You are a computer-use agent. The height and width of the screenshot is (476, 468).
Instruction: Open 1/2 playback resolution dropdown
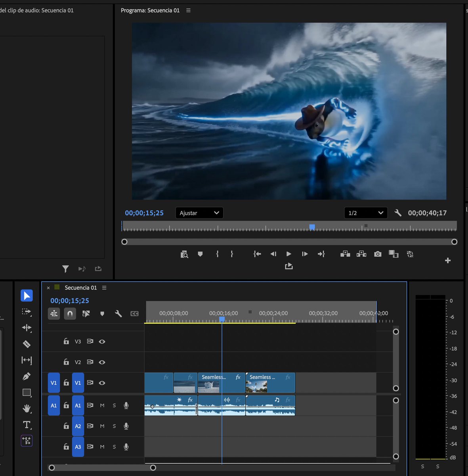tap(366, 213)
